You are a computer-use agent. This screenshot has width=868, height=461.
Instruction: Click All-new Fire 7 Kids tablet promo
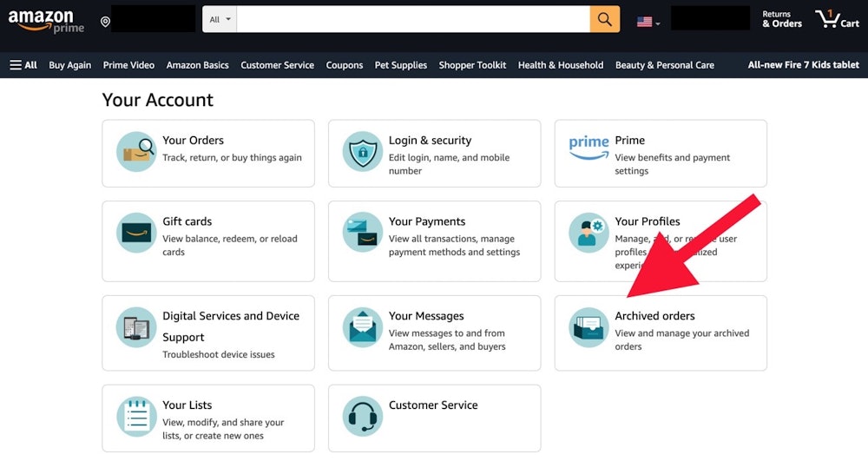803,65
